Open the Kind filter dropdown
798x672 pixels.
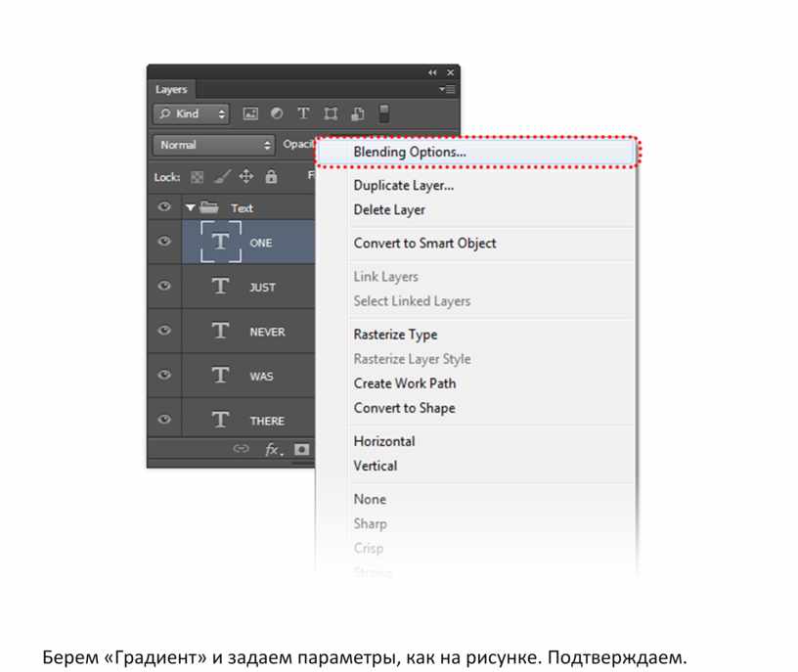(192, 113)
